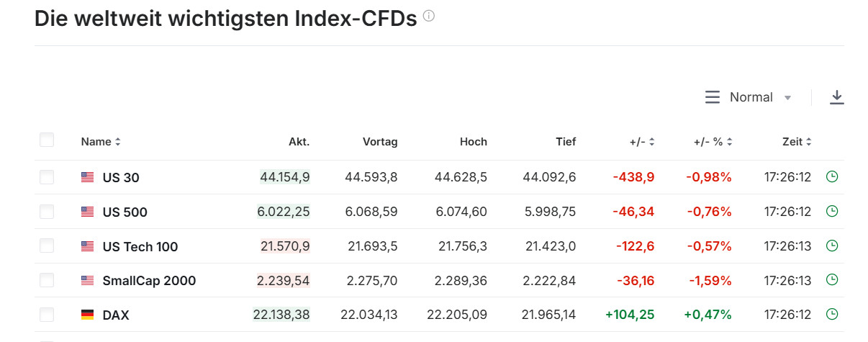Click the clock icon in US 30 row
Screen dimensions: 868x342
(832, 176)
